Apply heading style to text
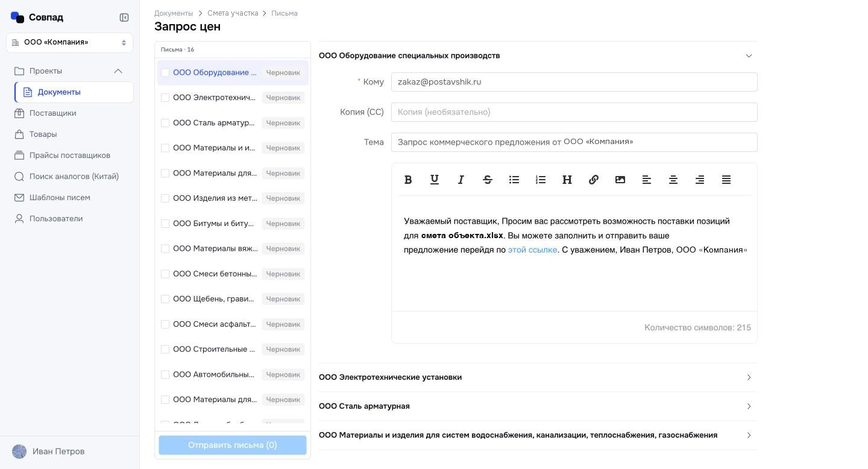 pyautogui.click(x=567, y=180)
